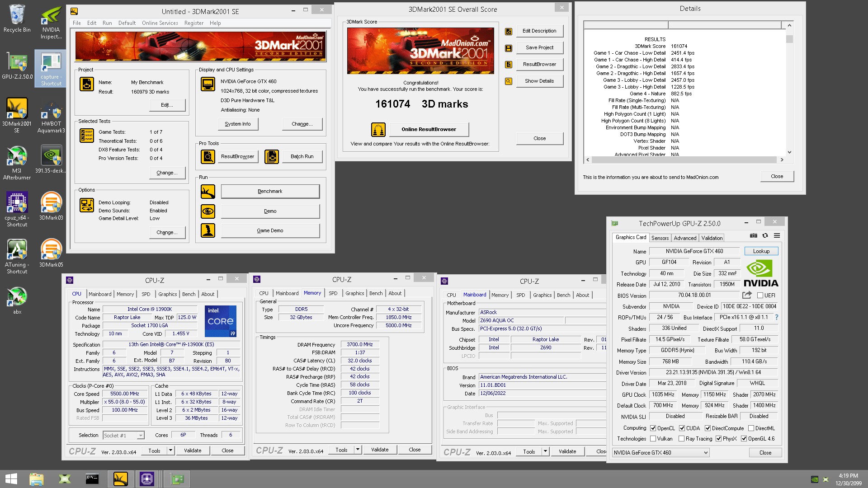Screen dimensions: 868x488
Task: Open the Online Services menu in 3DMark2001 SE
Action: click(x=160, y=23)
